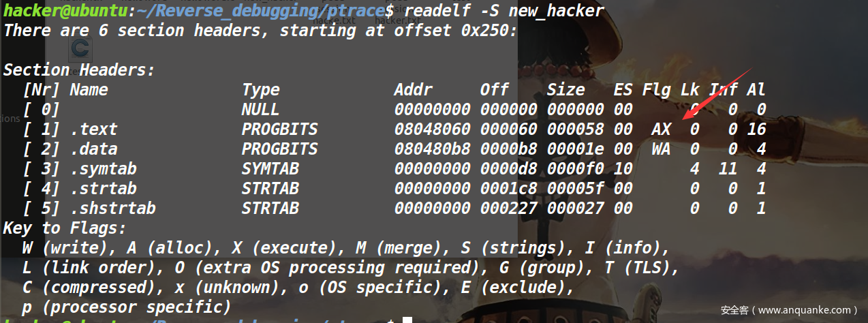This screenshot has height=323, width=868.
Task: Select the .symtab section row name
Action: (103, 169)
